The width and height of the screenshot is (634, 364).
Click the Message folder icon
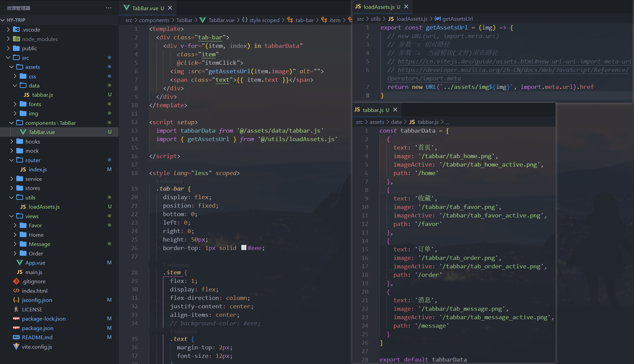click(23, 244)
